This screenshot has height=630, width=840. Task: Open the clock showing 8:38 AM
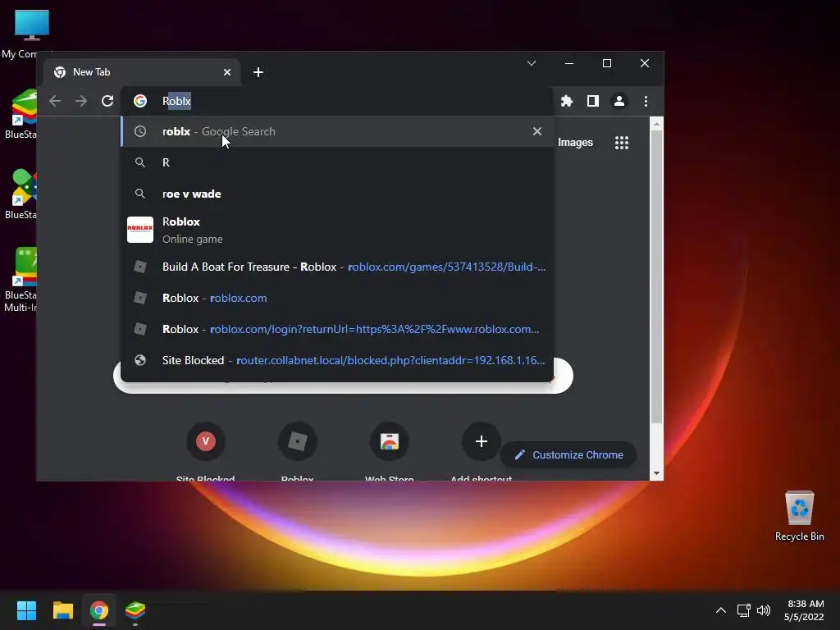click(x=804, y=610)
